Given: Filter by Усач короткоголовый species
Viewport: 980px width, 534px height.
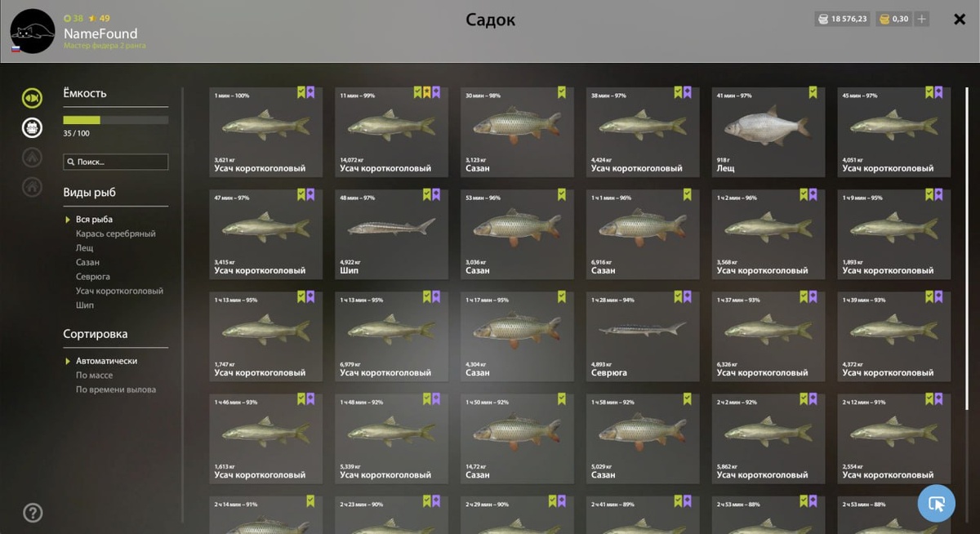Looking at the screenshot, I should [x=119, y=291].
